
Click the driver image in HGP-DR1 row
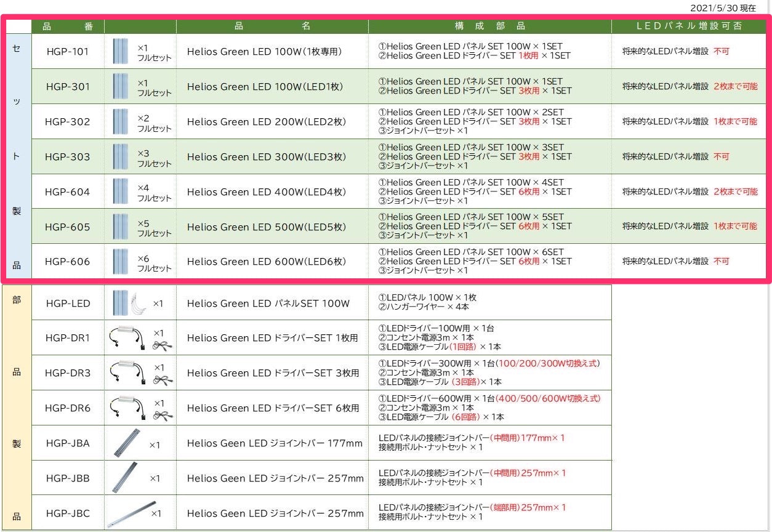pos(126,338)
